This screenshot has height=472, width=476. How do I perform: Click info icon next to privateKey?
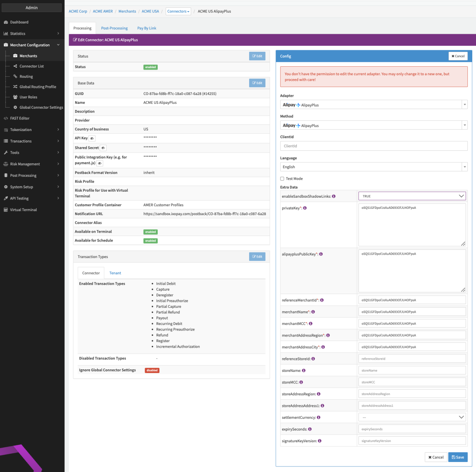point(305,208)
